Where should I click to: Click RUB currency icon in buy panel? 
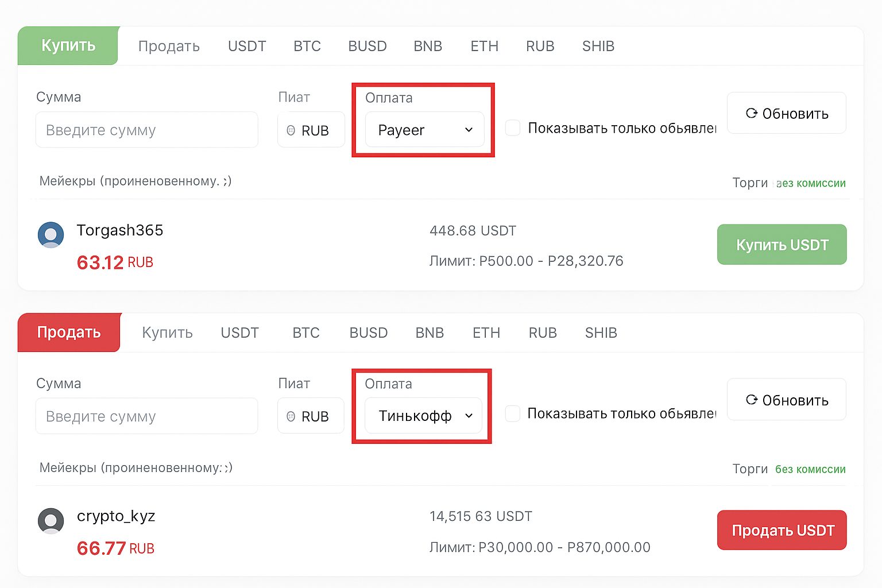pos(291,130)
